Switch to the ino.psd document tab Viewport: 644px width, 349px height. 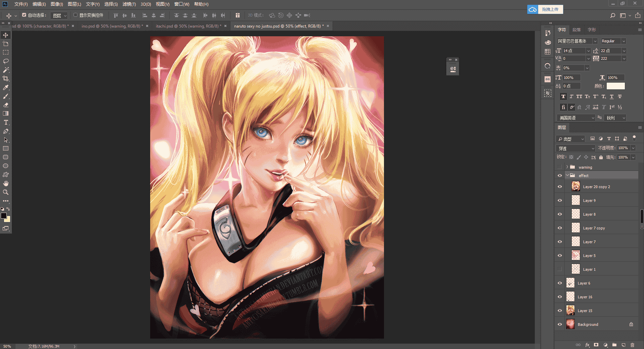[x=112, y=26]
